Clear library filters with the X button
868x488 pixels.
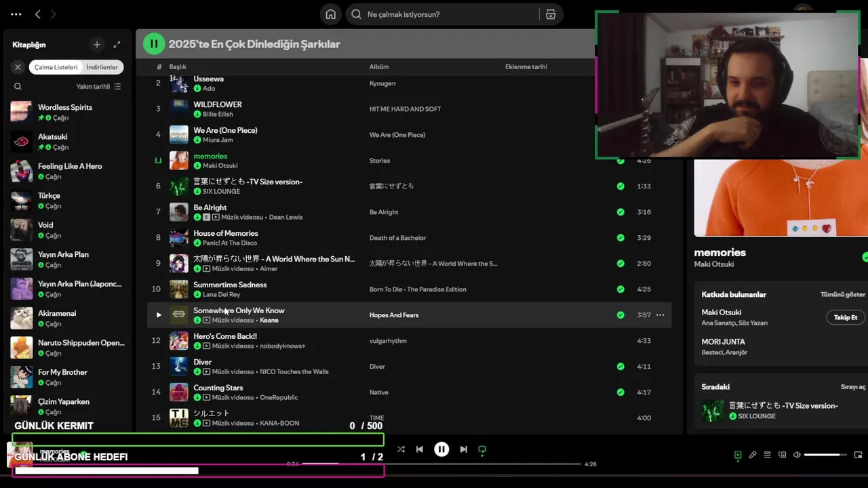pos(18,67)
